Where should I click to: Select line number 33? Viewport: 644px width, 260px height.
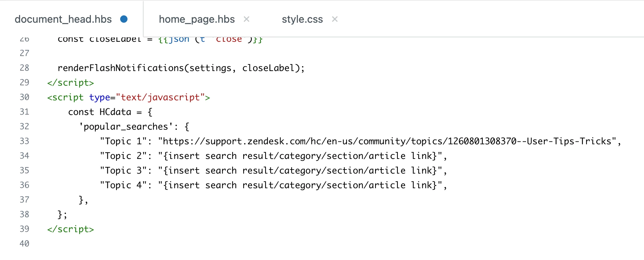(25, 141)
